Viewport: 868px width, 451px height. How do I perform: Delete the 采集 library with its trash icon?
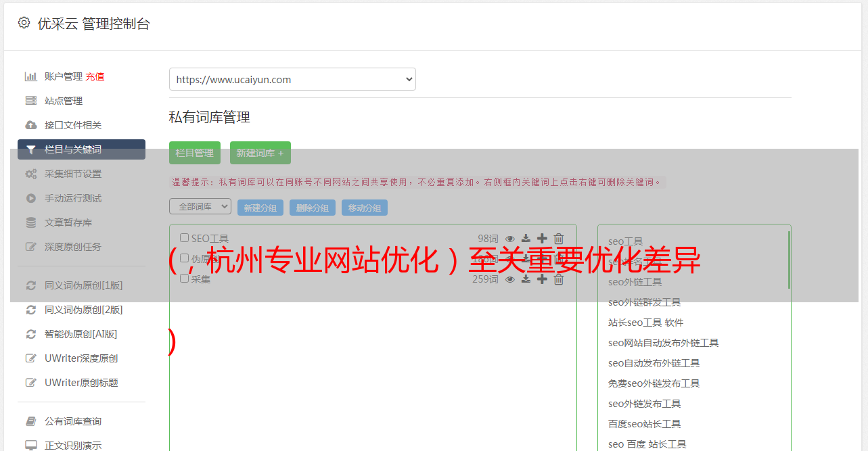(x=558, y=279)
